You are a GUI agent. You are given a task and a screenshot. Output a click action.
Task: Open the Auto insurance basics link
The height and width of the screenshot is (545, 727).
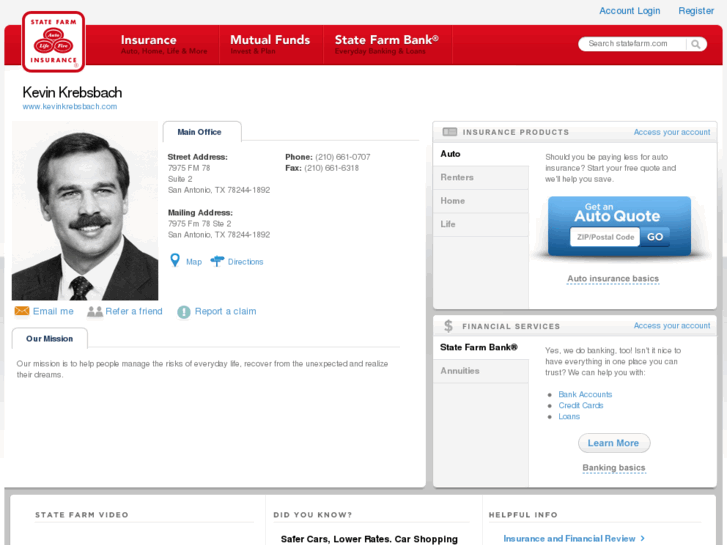613,279
